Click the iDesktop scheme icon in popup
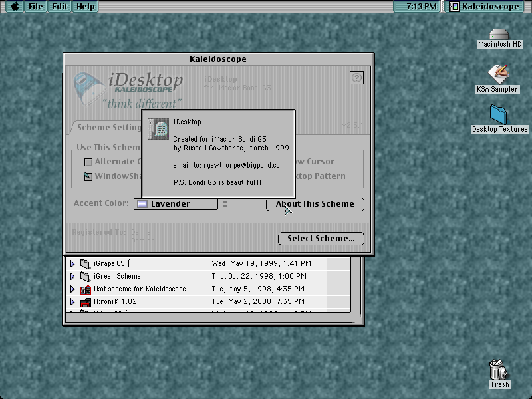Viewport: 532px width, 399px height. click(x=158, y=129)
